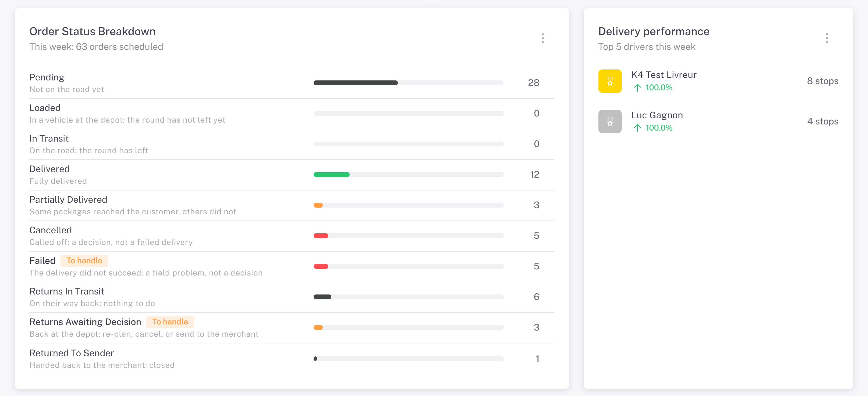868x396 pixels.
Task: Open Delivery performance three-dot menu
Action: pos(826,38)
